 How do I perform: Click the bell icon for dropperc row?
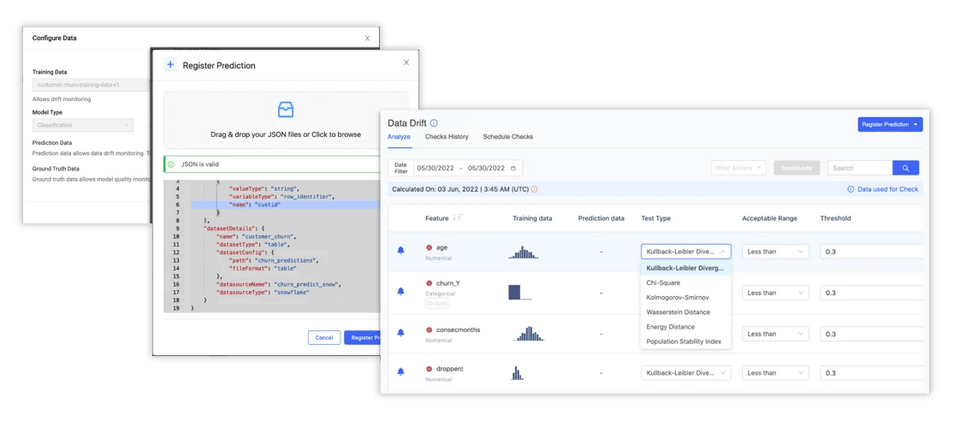coord(400,372)
